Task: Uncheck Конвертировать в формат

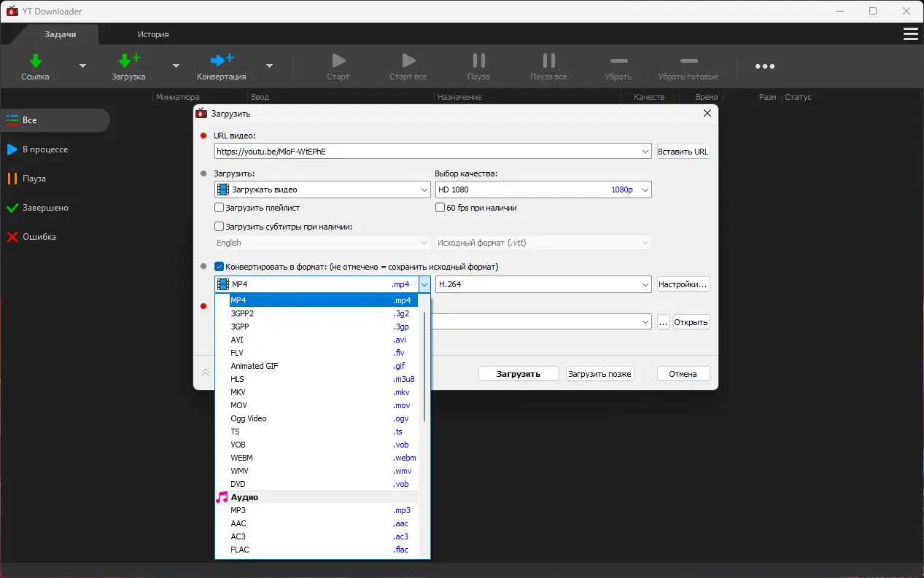Action: click(x=219, y=266)
